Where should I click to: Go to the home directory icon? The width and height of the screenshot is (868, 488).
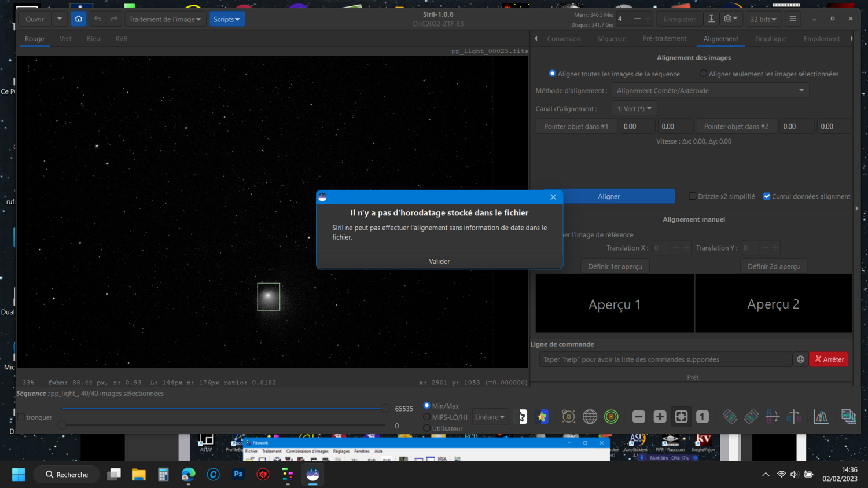tap(79, 19)
